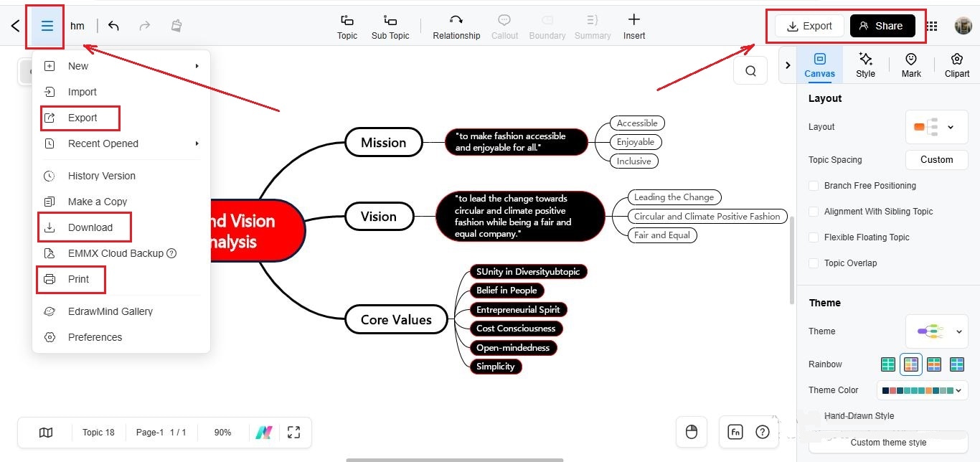Open the apps grid icon
The image size is (980, 462).
[x=932, y=26]
